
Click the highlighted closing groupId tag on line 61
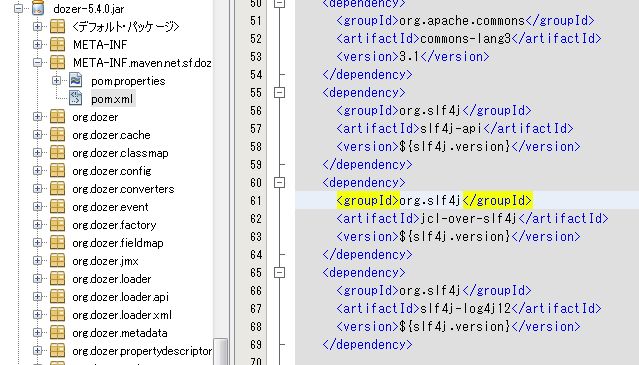(x=498, y=200)
